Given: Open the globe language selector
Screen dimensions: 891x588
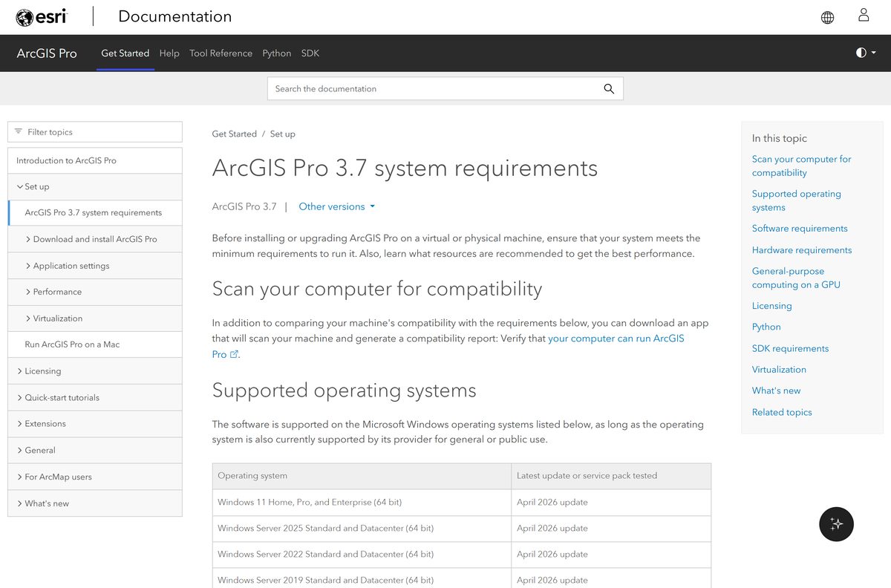Looking at the screenshot, I should click(x=827, y=17).
